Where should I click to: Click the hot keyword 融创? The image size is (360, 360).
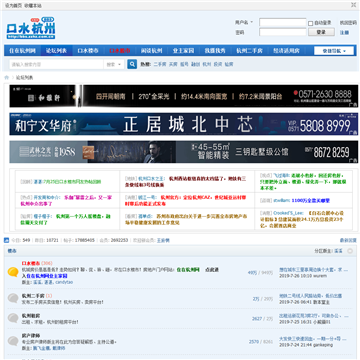(195, 64)
